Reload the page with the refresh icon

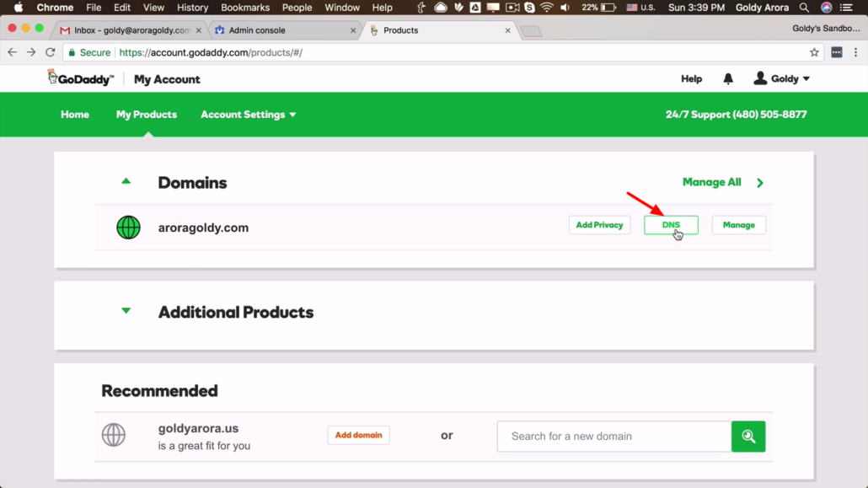pyautogui.click(x=51, y=52)
